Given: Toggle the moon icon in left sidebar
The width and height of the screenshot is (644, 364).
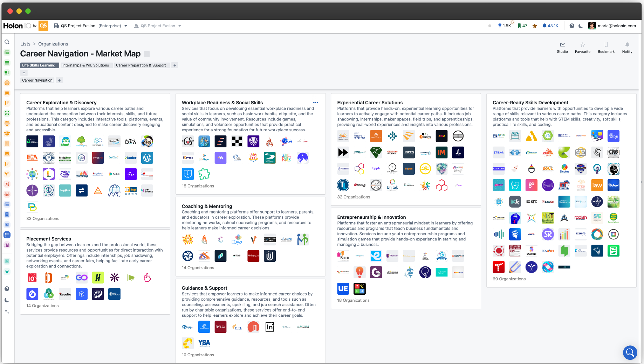Looking at the screenshot, I should pyautogui.click(x=7, y=300).
